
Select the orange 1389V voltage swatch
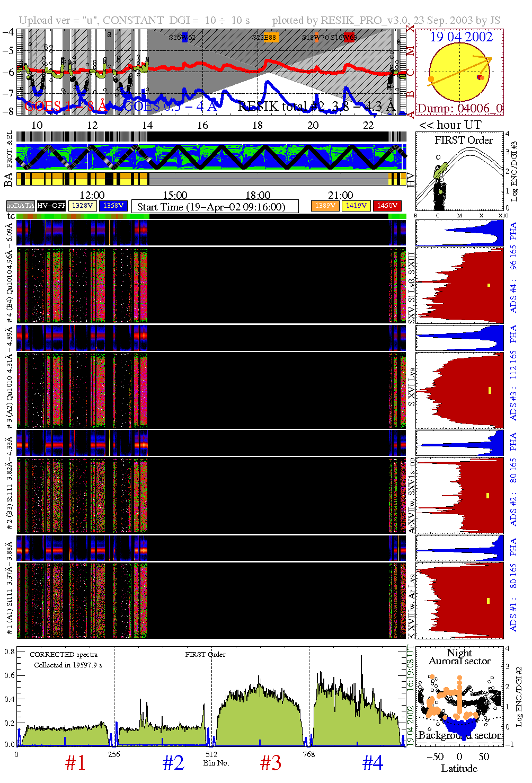(x=325, y=206)
